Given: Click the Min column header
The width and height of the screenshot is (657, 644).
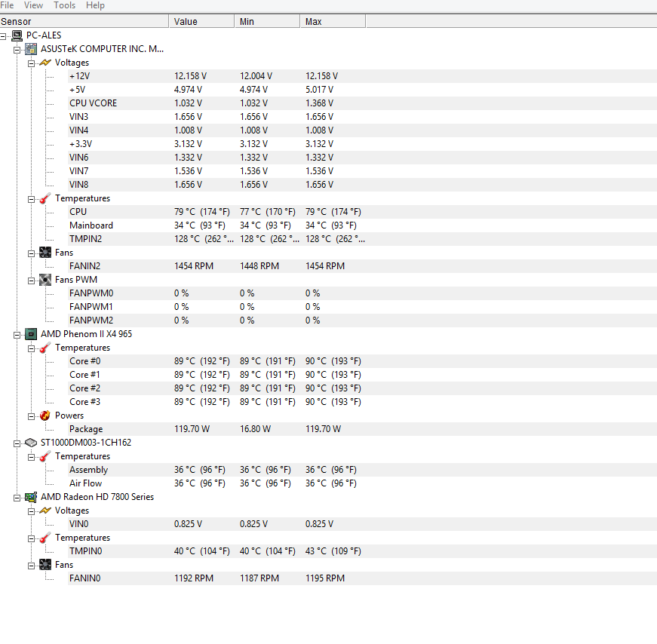Looking at the screenshot, I should (x=267, y=21).
